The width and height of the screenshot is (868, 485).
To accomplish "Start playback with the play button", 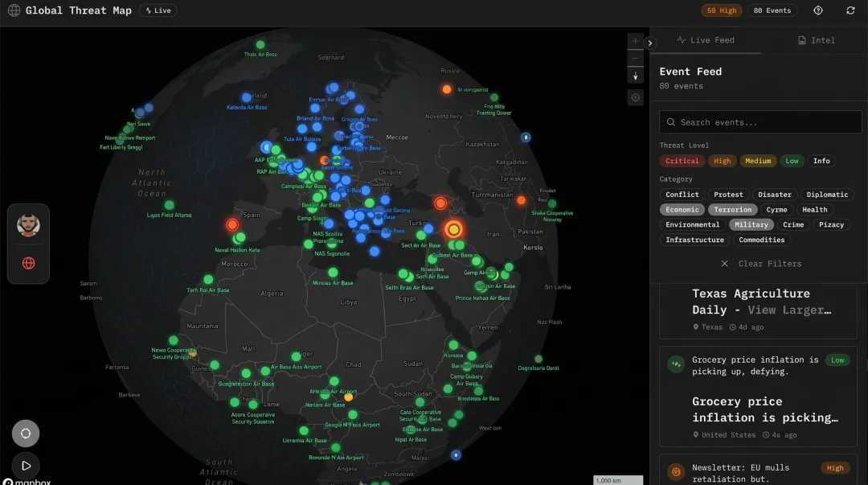I will click(x=26, y=466).
